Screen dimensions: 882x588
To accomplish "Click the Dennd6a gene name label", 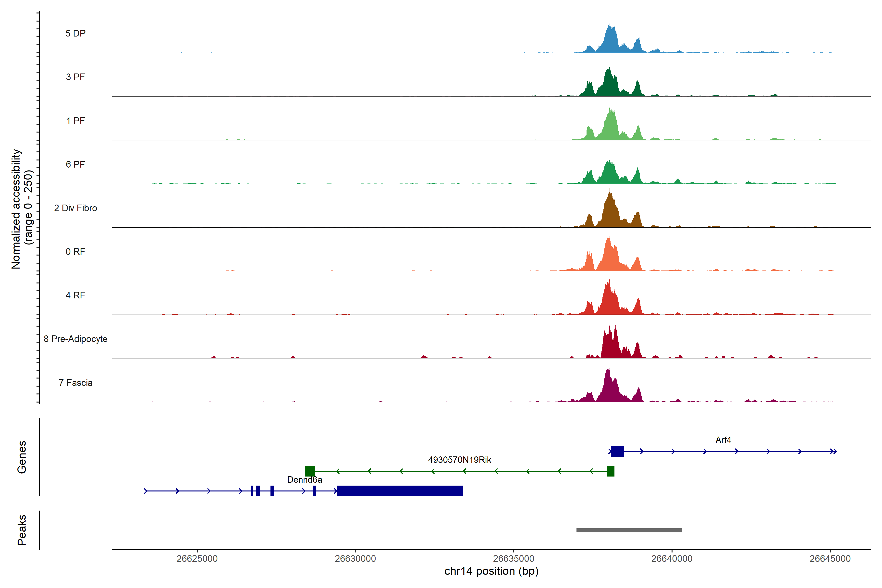I will click(x=305, y=480).
